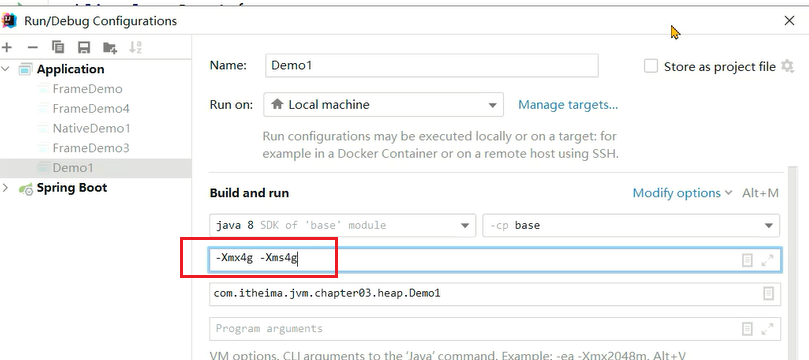The width and height of the screenshot is (809, 360).
Task: Expand the Program arguments field
Action: (767, 329)
